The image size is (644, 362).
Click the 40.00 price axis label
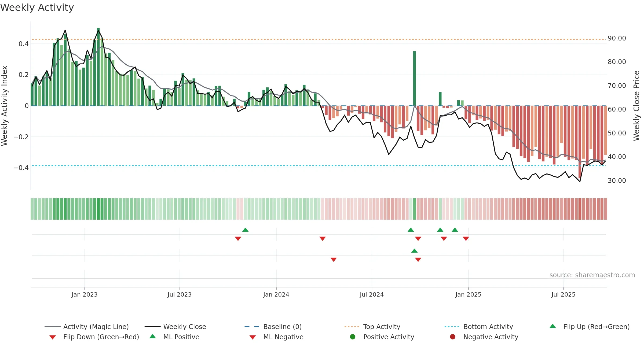coord(617,157)
